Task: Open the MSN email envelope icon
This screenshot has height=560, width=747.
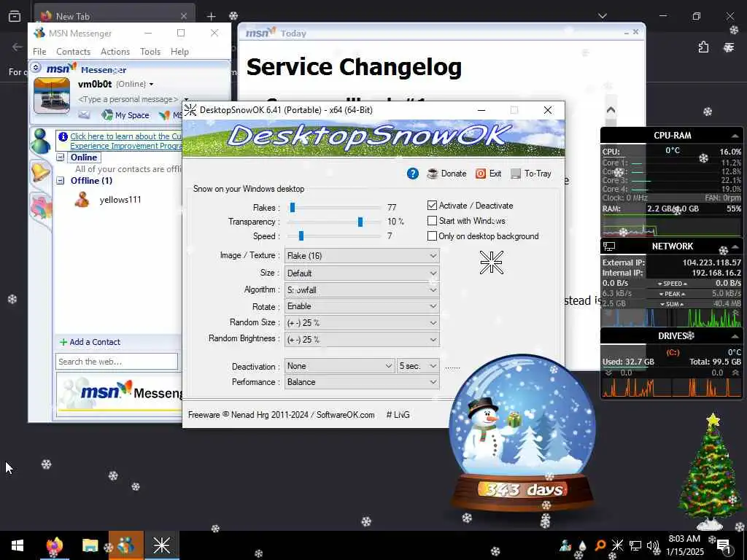Action: click(84, 114)
